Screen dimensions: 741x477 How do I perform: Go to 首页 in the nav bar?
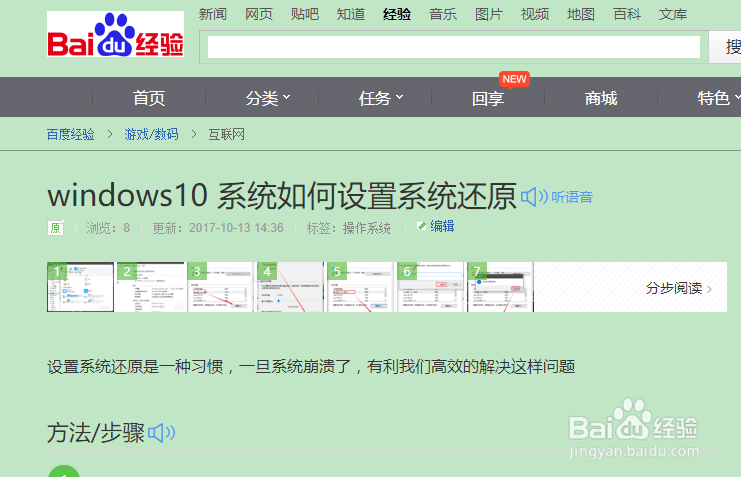click(x=149, y=98)
